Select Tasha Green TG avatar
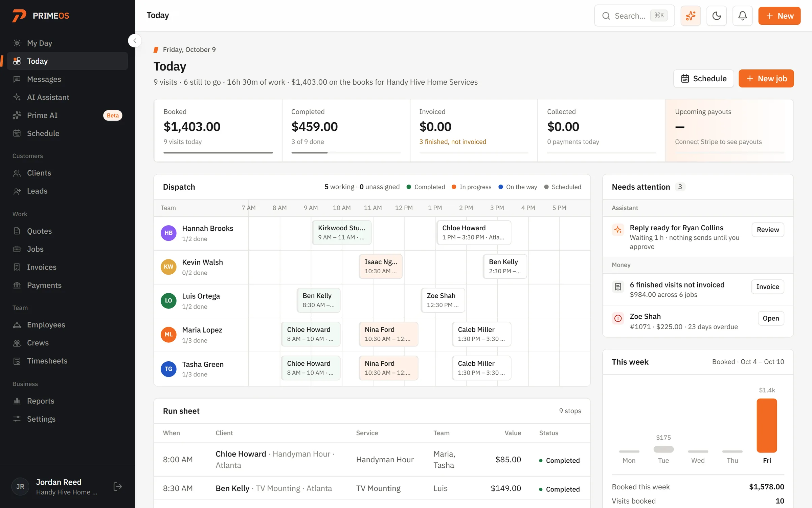 (168, 369)
